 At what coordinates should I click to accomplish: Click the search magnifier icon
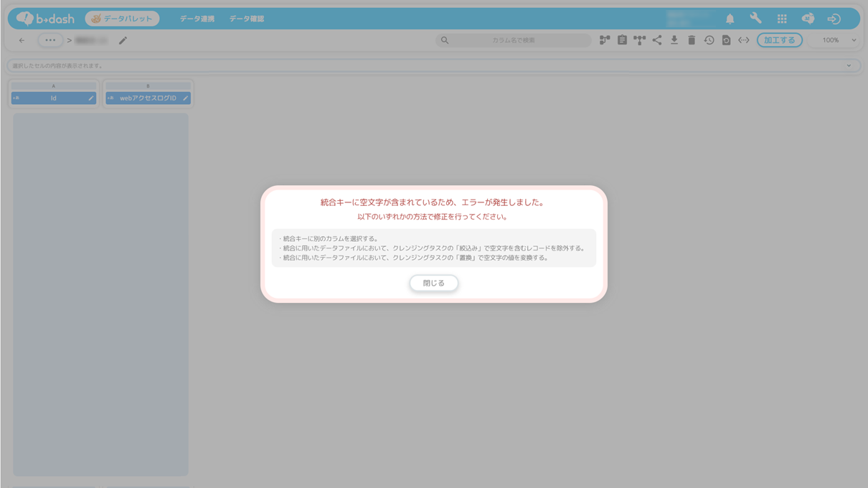[445, 40]
